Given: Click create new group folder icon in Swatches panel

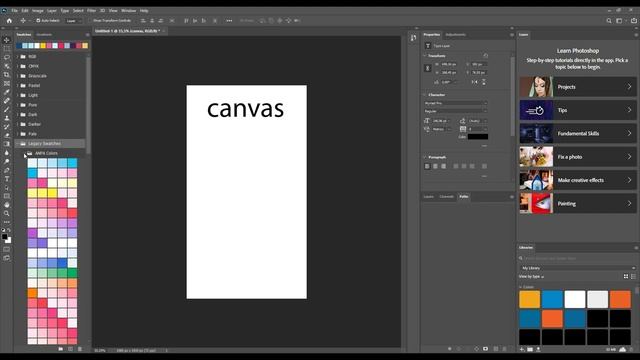Looking at the screenshot, I should tap(60, 349).
